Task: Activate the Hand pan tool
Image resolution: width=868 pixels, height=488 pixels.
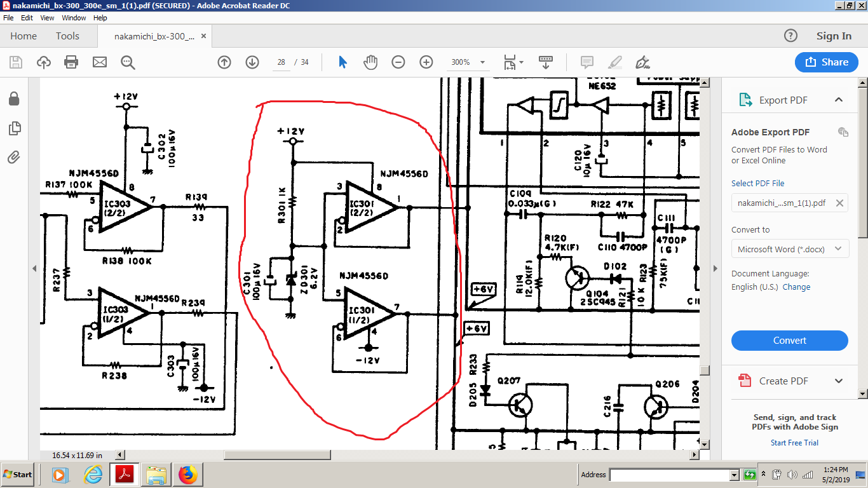Action: click(370, 62)
